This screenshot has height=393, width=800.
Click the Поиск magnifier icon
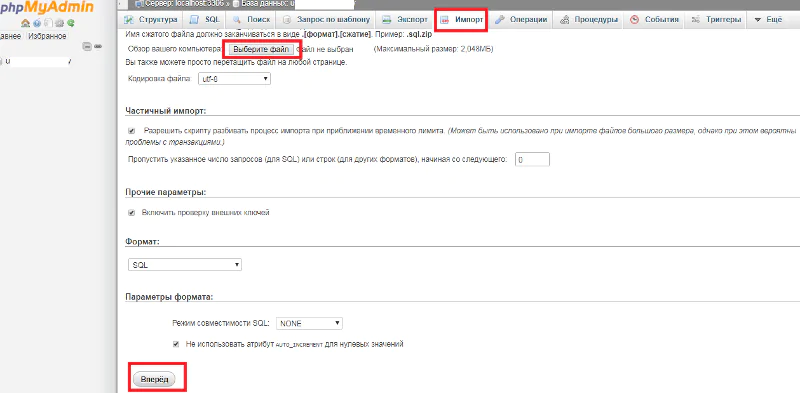pyautogui.click(x=237, y=20)
